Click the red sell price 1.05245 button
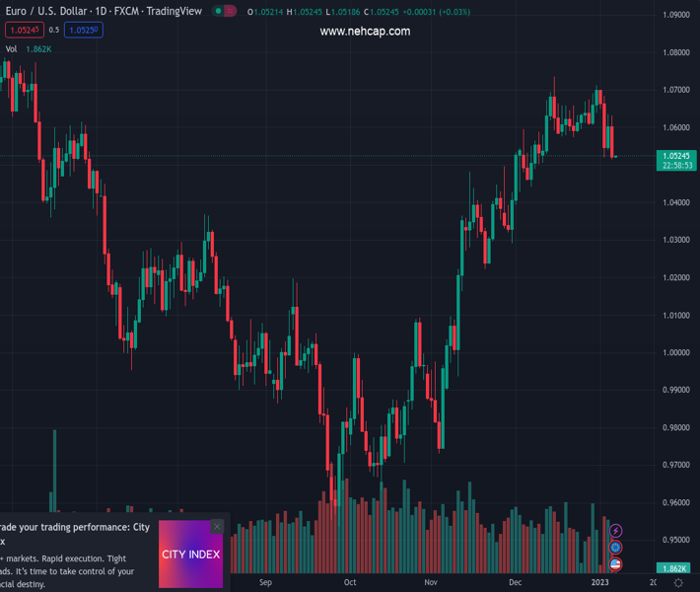Viewport: 700px width, 592px height. (23, 30)
